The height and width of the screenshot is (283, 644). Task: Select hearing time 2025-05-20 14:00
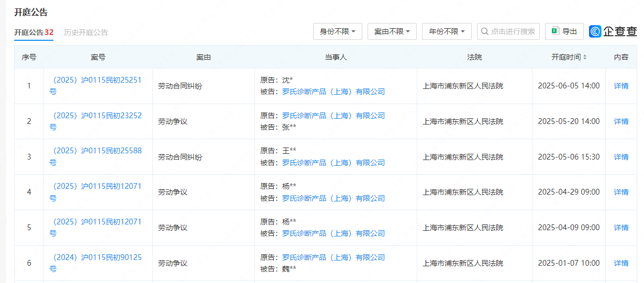tap(569, 121)
